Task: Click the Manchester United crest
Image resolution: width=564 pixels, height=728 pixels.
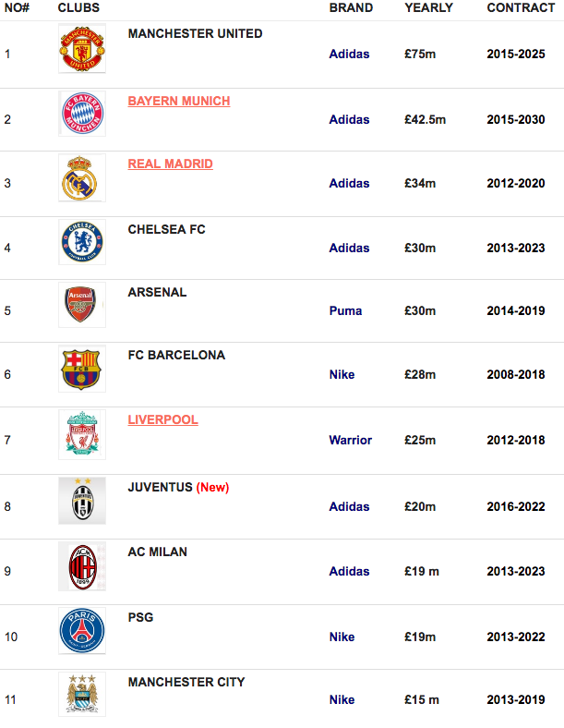Action: (82, 48)
